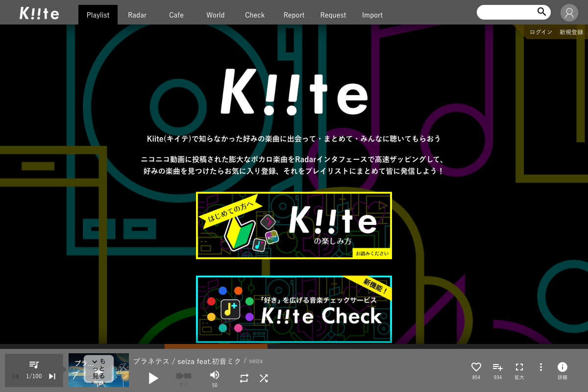Viewport: 588px width, 392px height.
Task: Switch to the Radar tab
Action: click(x=137, y=15)
